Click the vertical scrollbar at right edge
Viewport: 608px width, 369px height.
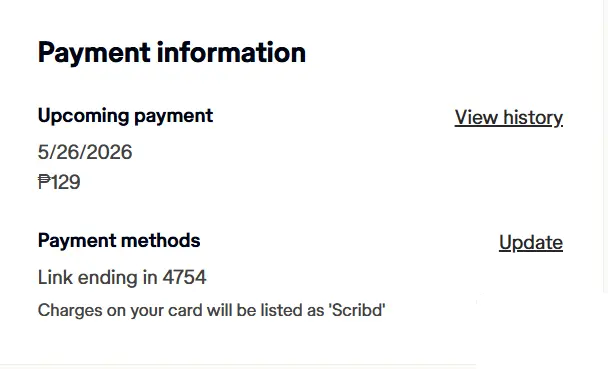click(605, 147)
